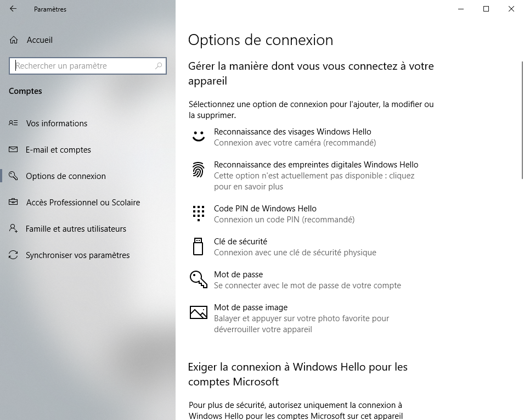Click the Vos informations person icon
This screenshot has height=420, width=524.
(13, 123)
